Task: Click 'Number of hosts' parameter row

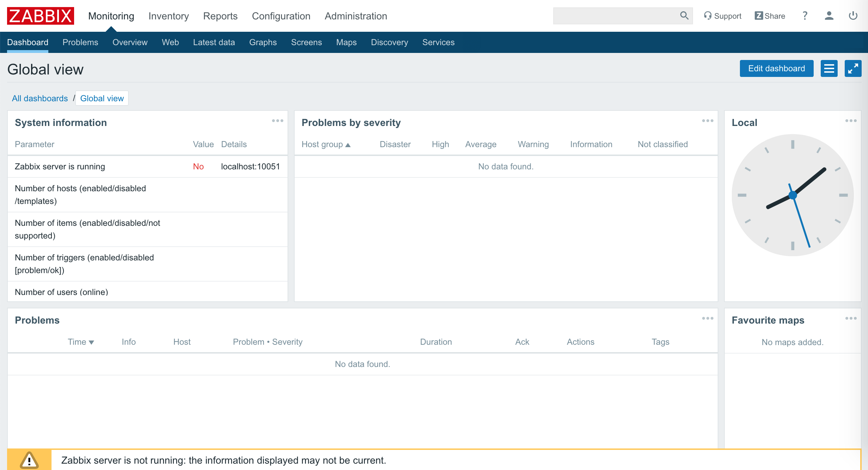Action: click(x=147, y=195)
